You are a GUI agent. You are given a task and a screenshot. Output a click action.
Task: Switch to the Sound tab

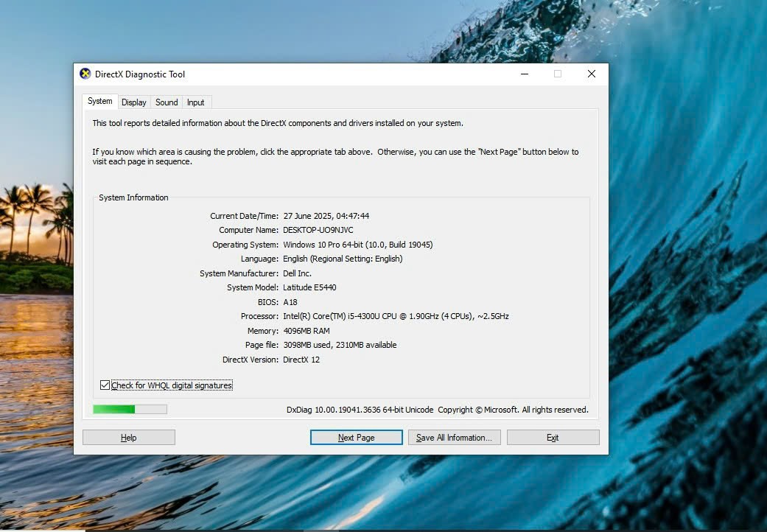(167, 102)
